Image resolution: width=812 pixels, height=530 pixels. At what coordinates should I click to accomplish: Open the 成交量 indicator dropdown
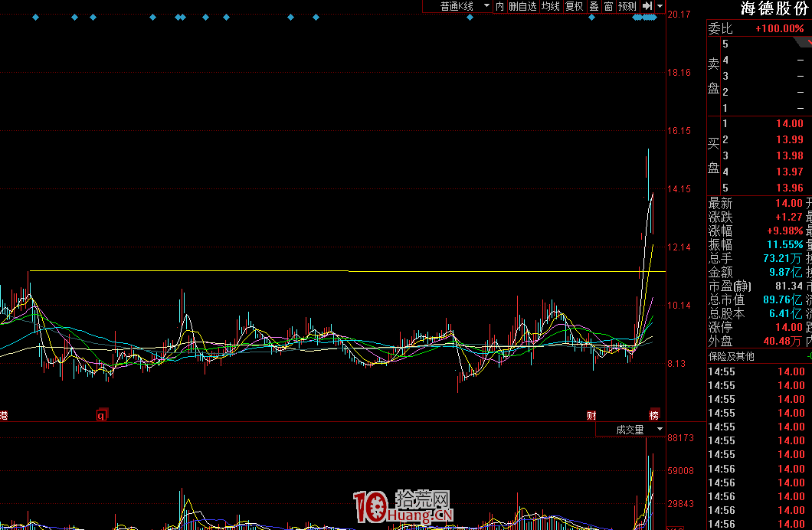click(630, 430)
